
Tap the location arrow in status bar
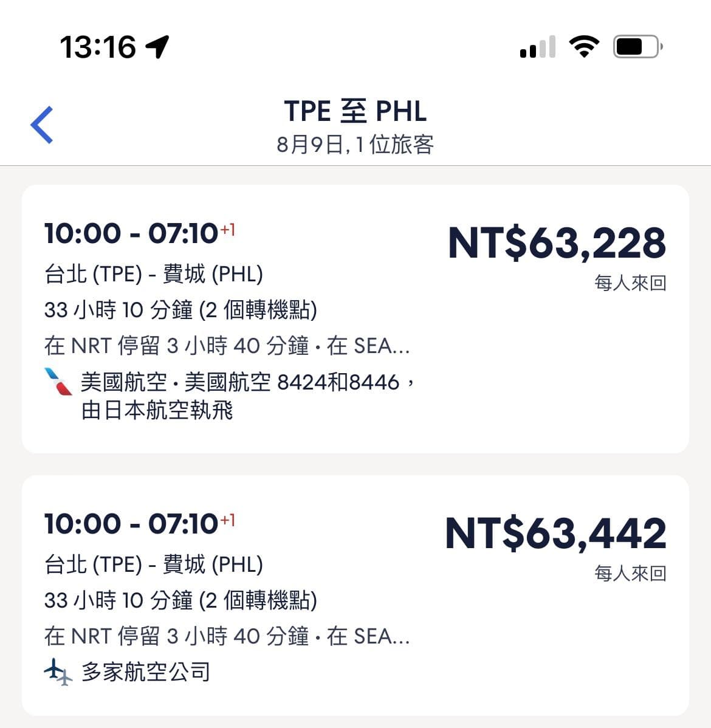pyautogui.click(x=157, y=47)
